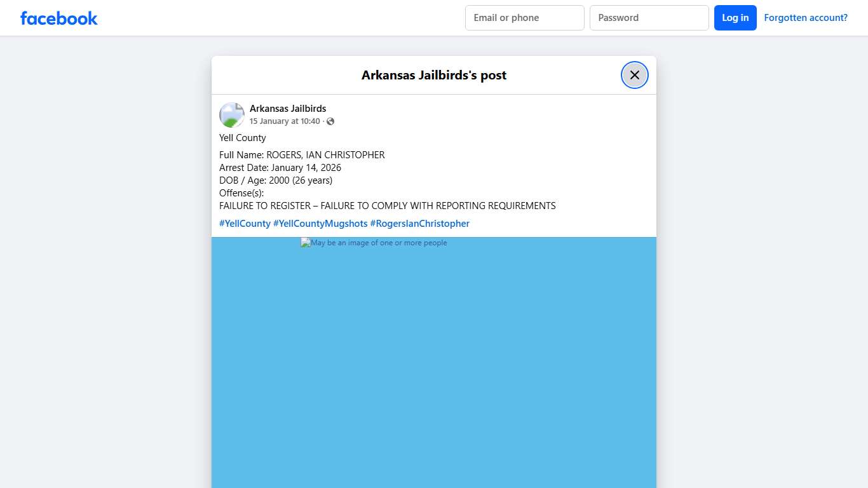
Task: Open the #YellCounty hashtag
Action: point(245,223)
